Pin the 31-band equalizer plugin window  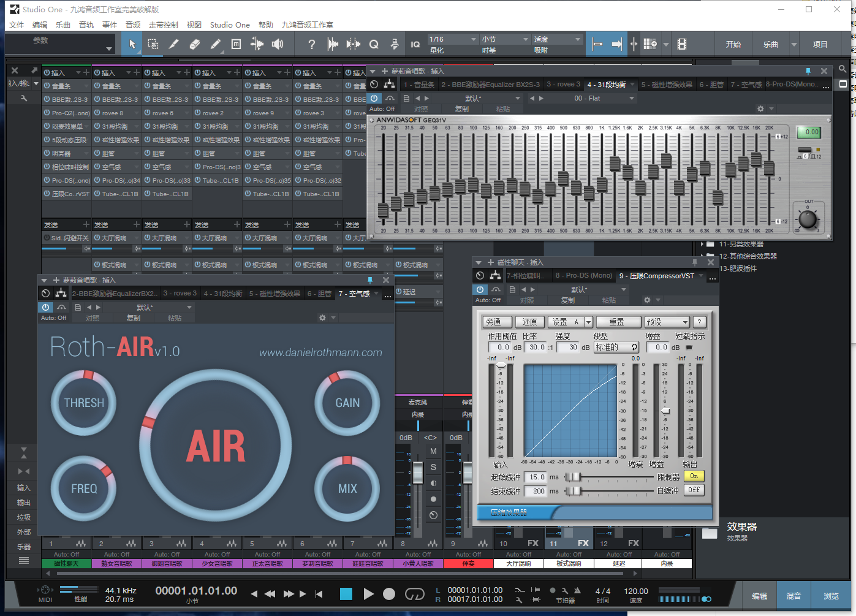[x=808, y=71]
